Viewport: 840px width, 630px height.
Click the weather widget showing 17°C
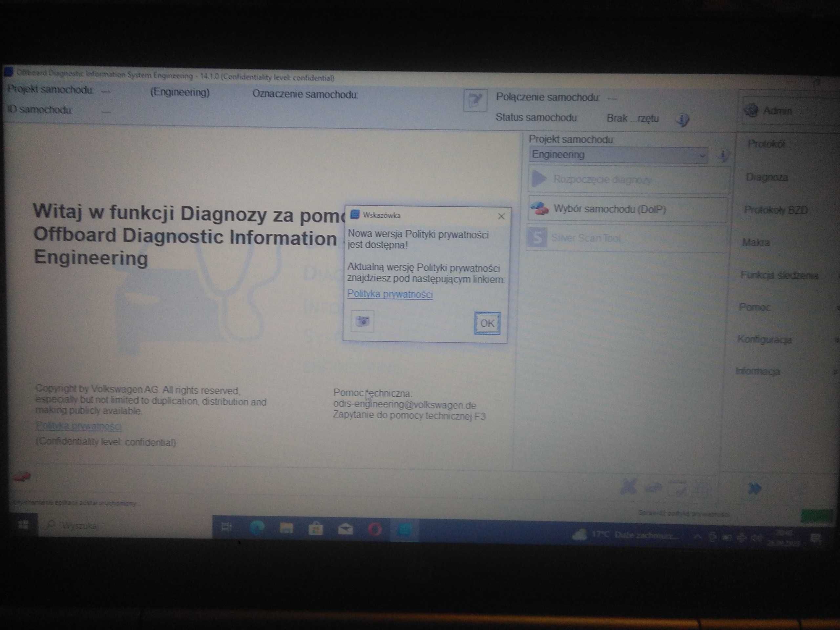625,535
